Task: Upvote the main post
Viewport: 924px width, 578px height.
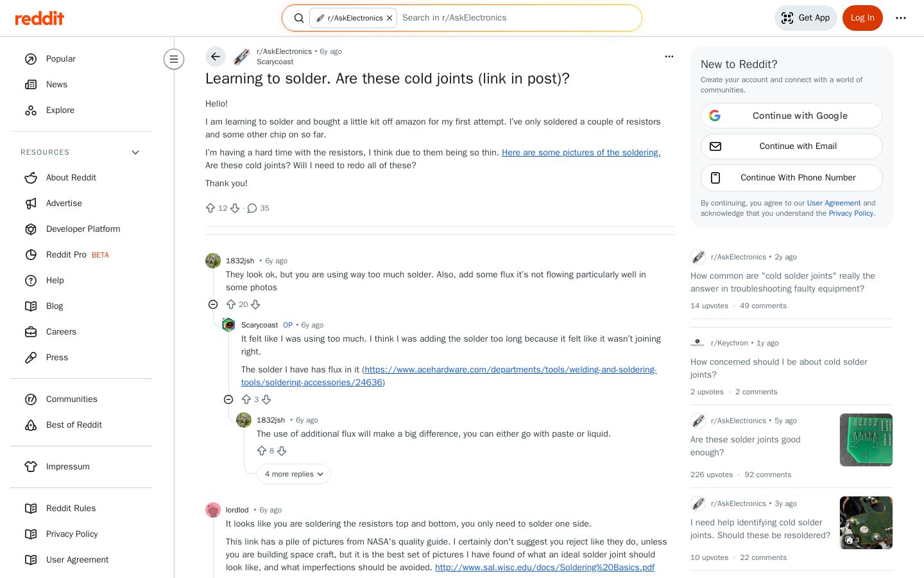Action: point(210,208)
